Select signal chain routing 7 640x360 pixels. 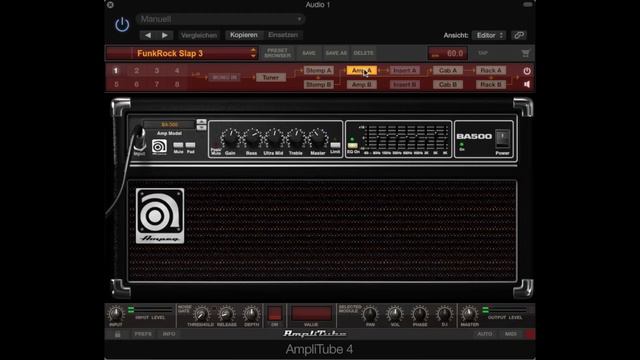157,84
